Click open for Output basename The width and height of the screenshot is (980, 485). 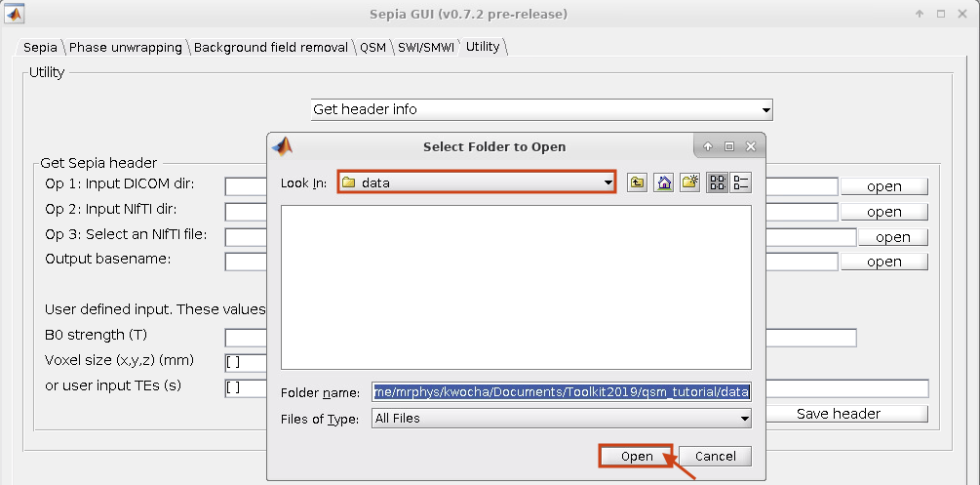point(883,262)
